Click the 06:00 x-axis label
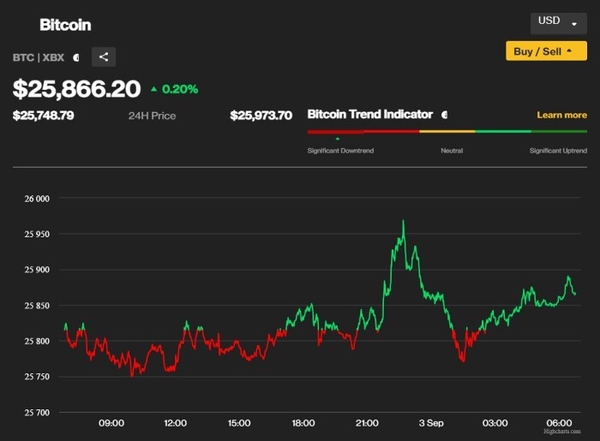 (x=559, y=423)
